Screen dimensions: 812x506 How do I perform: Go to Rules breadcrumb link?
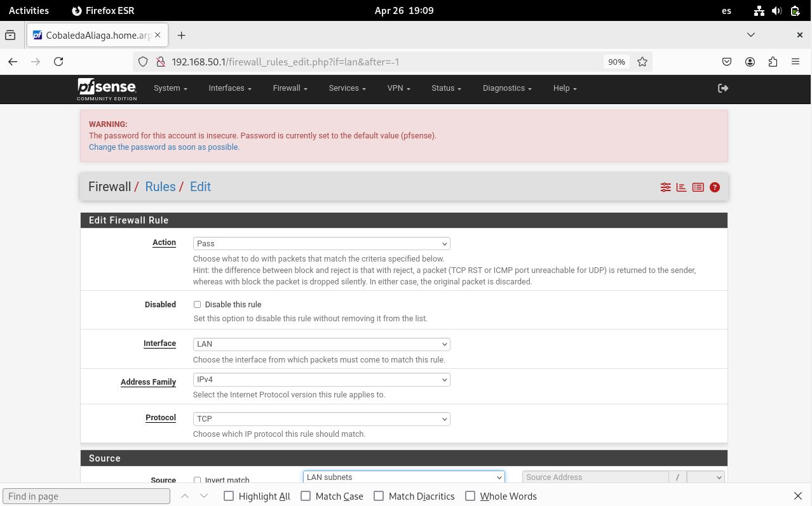160,187
